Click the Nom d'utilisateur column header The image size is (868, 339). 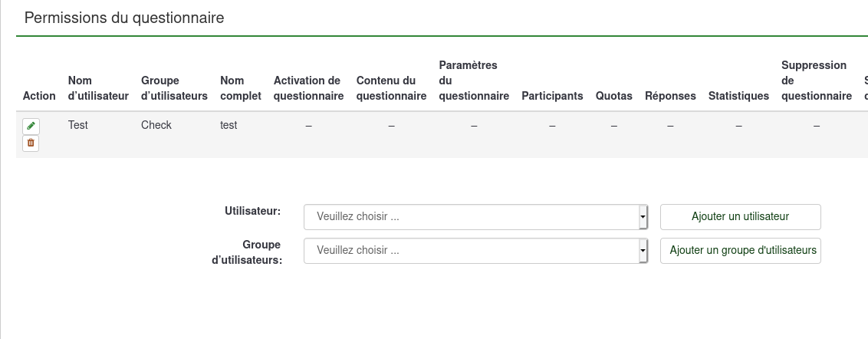click(97, 88)
